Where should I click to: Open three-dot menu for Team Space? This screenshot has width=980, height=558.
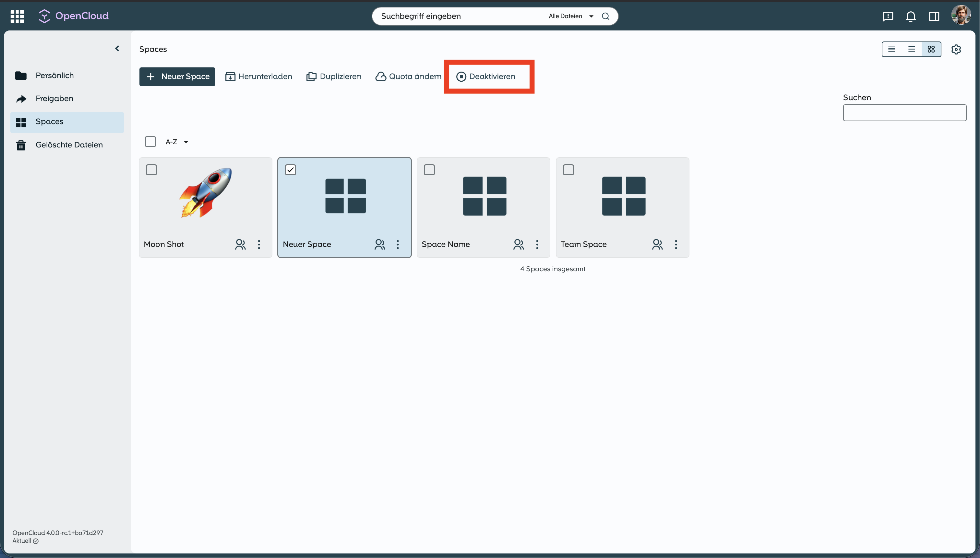tap(675, 245)
